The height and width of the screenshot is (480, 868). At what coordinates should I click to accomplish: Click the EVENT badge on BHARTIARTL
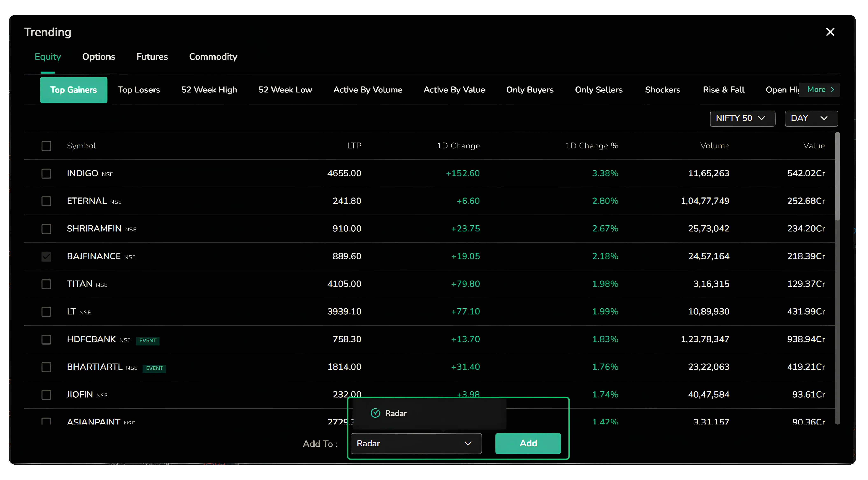[x=154, y=368]
